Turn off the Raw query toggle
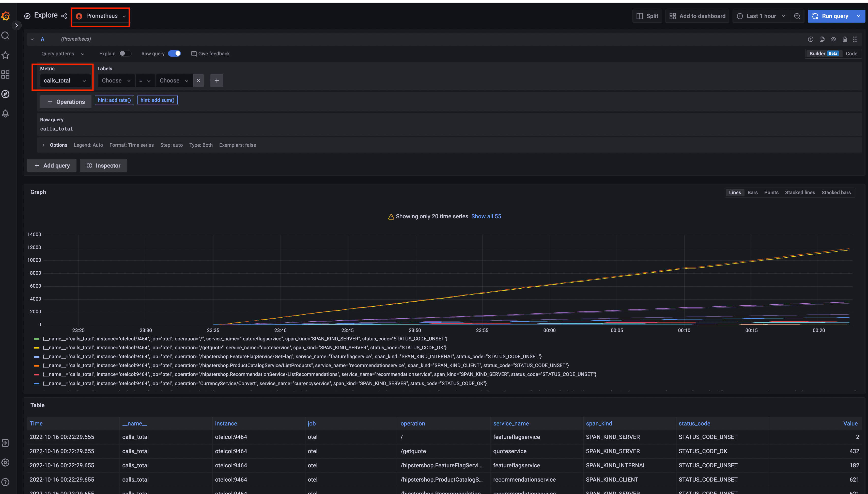Screen dimensions: 868x494 coord(175,53)
